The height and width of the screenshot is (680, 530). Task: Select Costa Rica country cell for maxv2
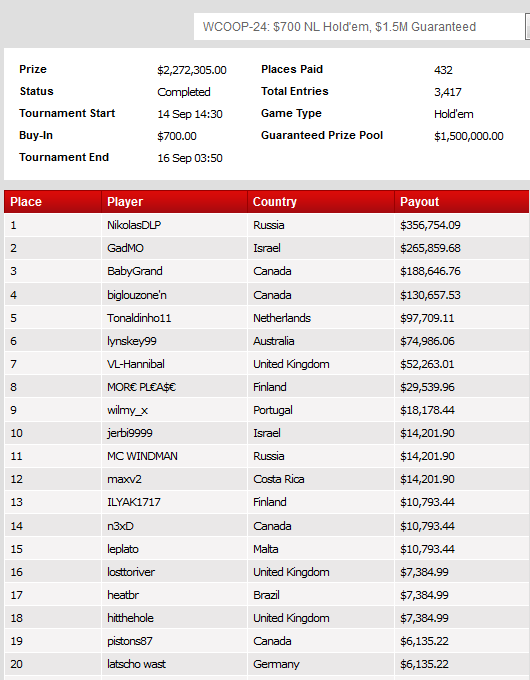pyautogui.click(x=279, y=479)
